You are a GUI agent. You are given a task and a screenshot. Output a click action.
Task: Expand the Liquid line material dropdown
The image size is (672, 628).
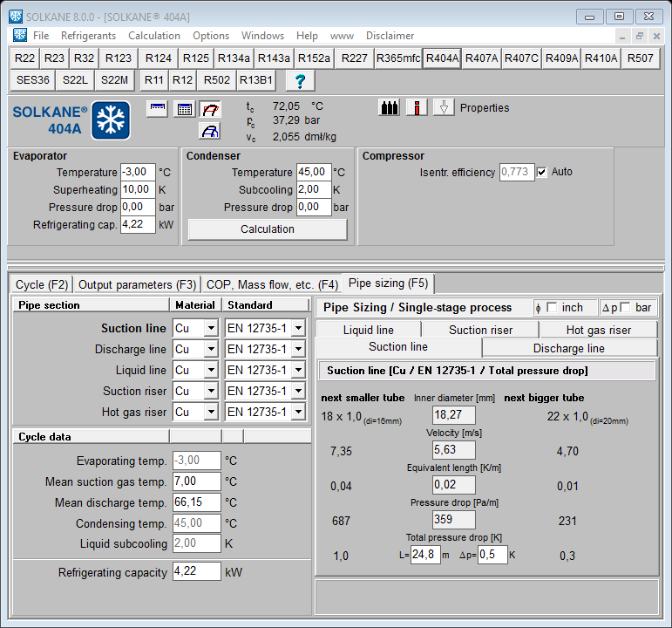coord(211,370)
